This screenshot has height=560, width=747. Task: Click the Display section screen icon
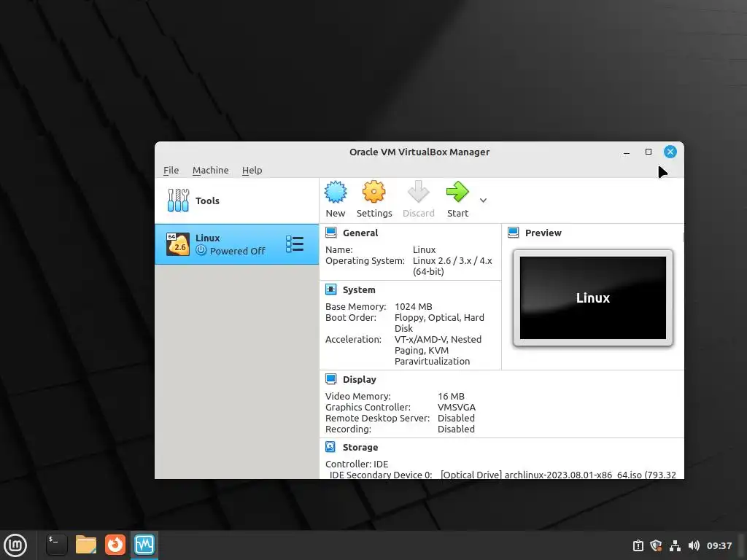[330, 379]
